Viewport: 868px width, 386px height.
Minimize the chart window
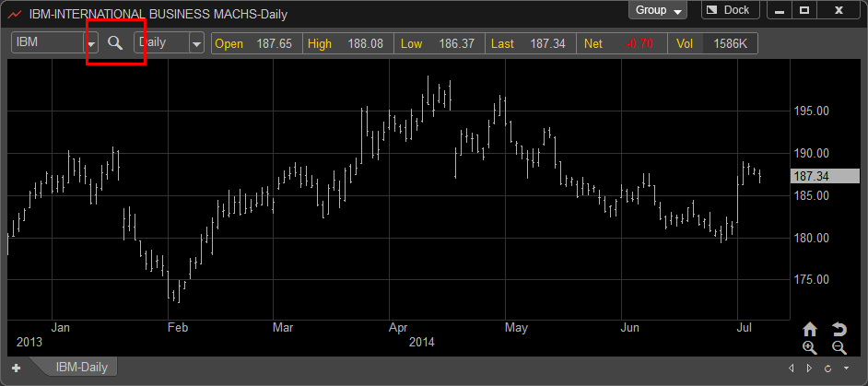[780, 10]
